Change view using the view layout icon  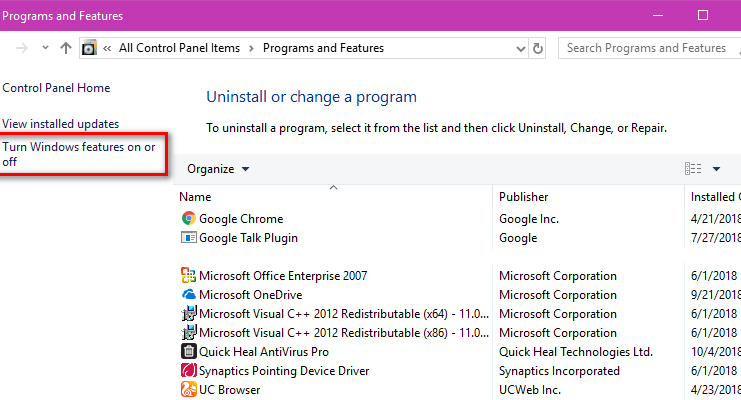point(693,168)
